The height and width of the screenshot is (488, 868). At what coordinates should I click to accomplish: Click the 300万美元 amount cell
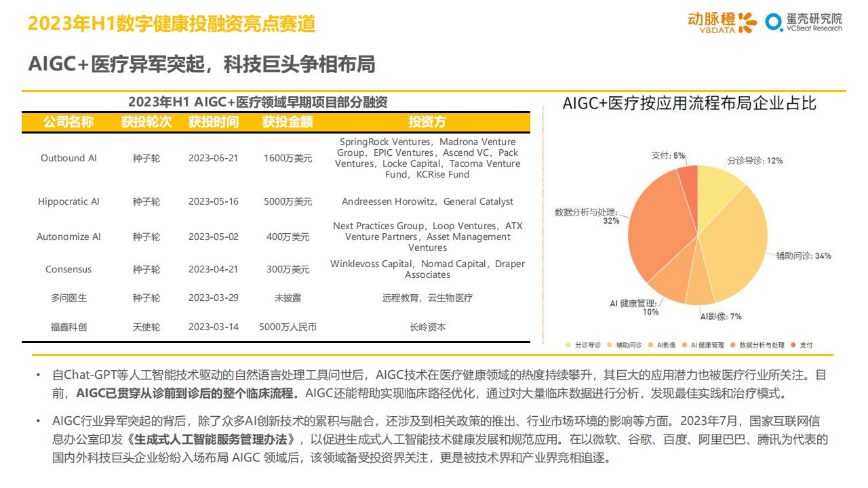(288, 269)
